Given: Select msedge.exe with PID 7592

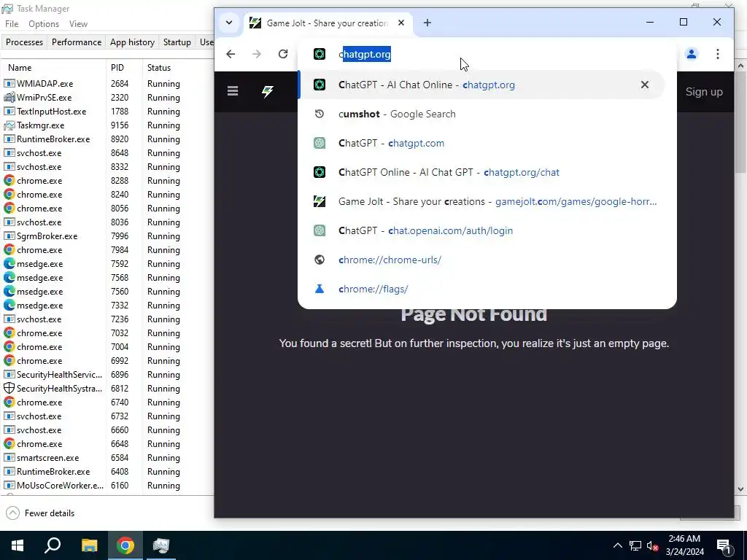Looking at the screenshot, I should point(108,263).
